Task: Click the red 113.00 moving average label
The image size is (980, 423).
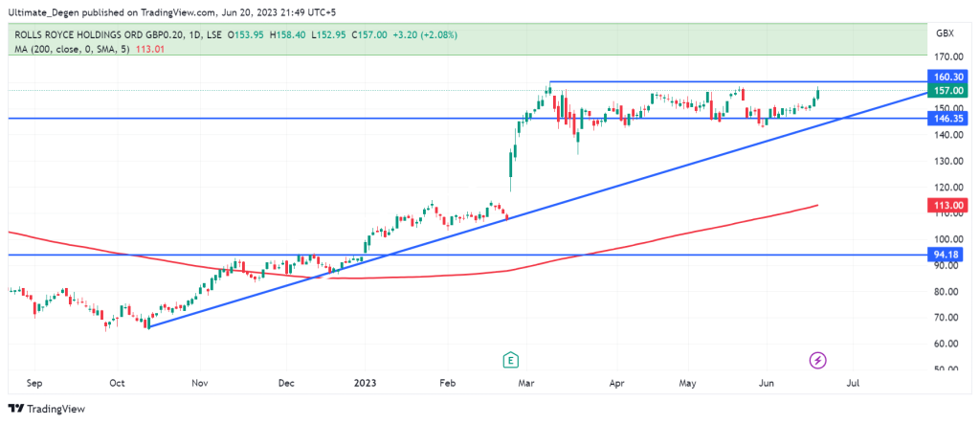Action: coord(948,205)
